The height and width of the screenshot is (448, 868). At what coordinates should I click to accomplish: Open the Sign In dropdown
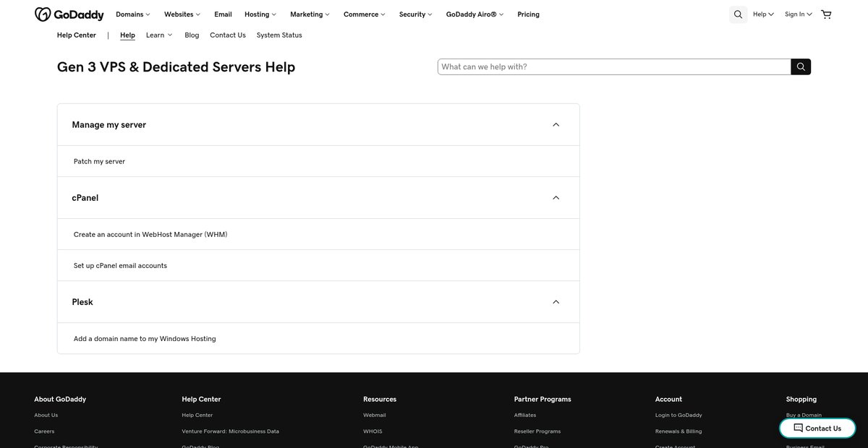pyautogui.click(x=799, y=14)
